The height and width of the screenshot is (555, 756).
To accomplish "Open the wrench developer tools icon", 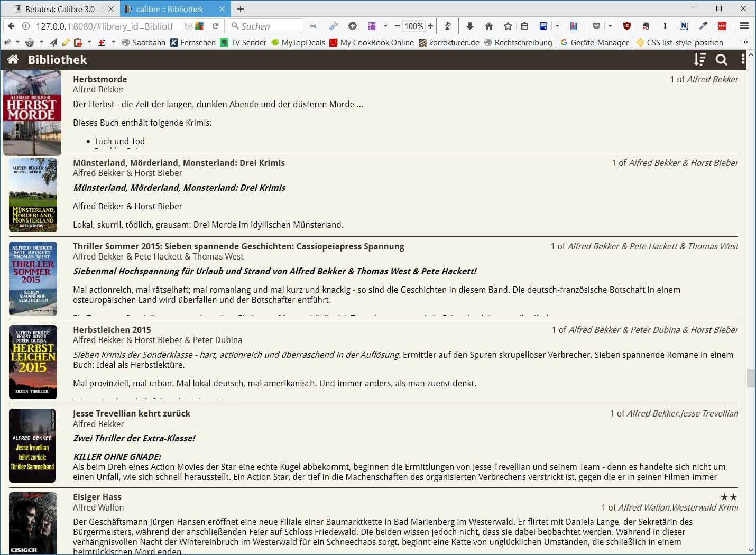I will point(334,26).
